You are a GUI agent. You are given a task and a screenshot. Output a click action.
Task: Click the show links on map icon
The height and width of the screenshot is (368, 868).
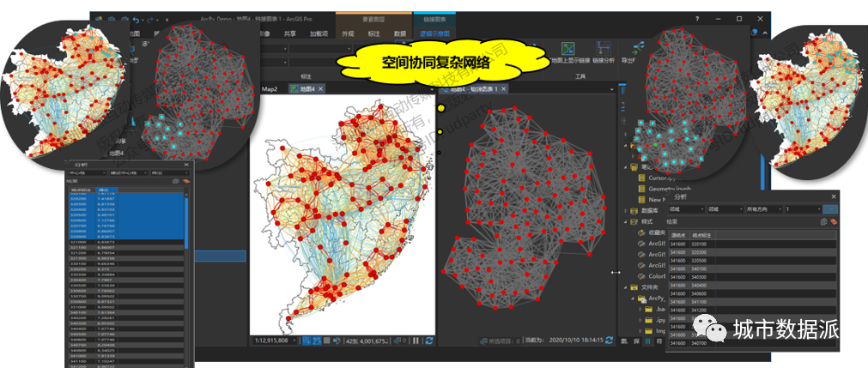(x=568, y=47)
